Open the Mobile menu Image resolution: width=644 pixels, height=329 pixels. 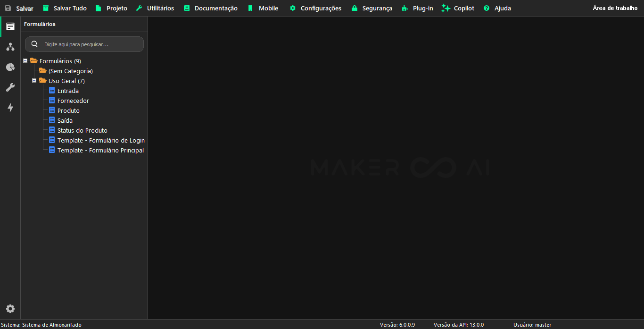point(263,8)
